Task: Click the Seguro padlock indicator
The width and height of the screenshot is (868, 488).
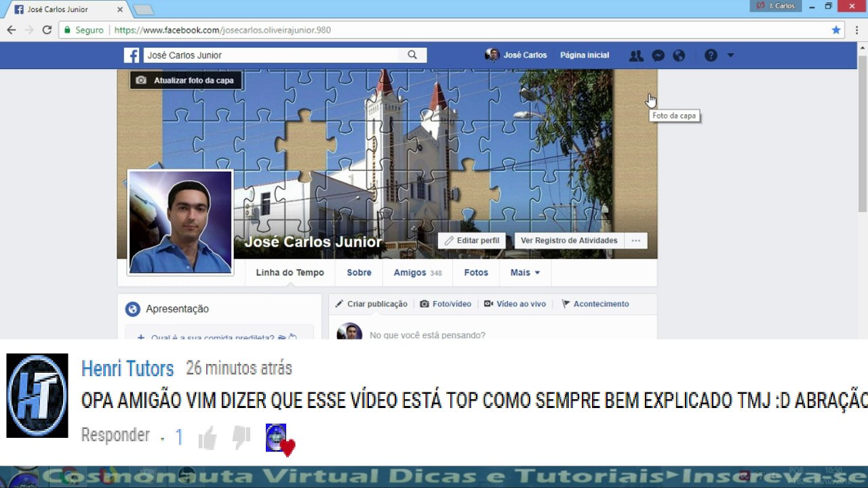Action: (84, 30)
